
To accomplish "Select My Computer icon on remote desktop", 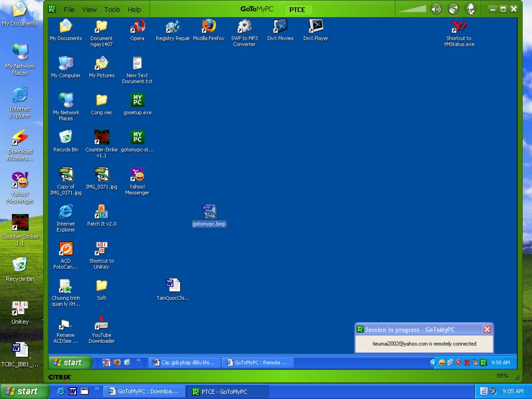I will click(66, 68).
